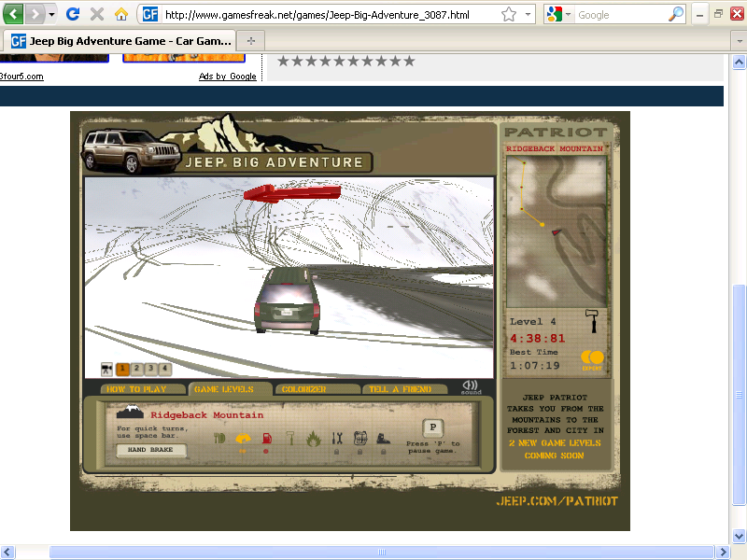747x560 pixels.
Task: Open a new browser tab
Action: pos(251,41)
